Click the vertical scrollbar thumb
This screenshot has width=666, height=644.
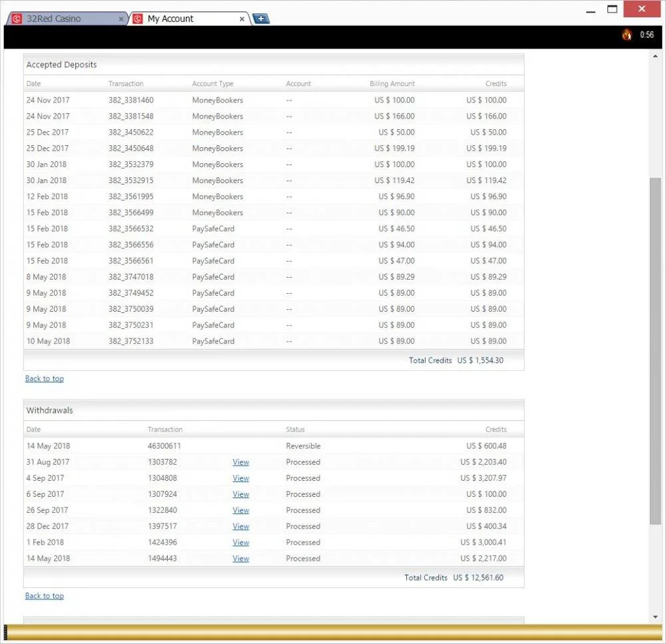[x=655, y=352]
